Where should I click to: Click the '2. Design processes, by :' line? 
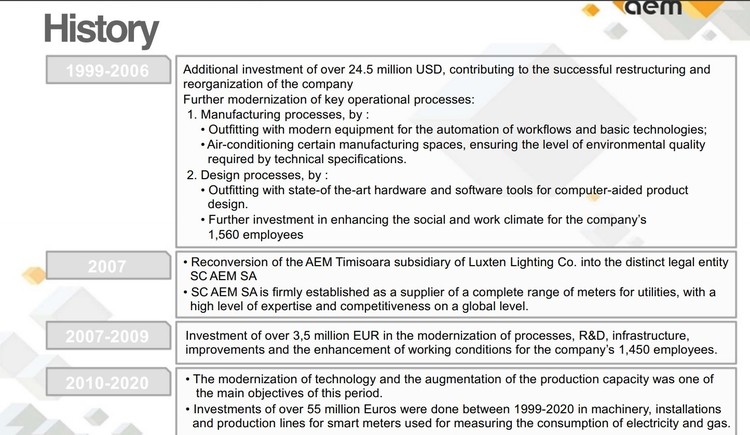coord(257,175)
